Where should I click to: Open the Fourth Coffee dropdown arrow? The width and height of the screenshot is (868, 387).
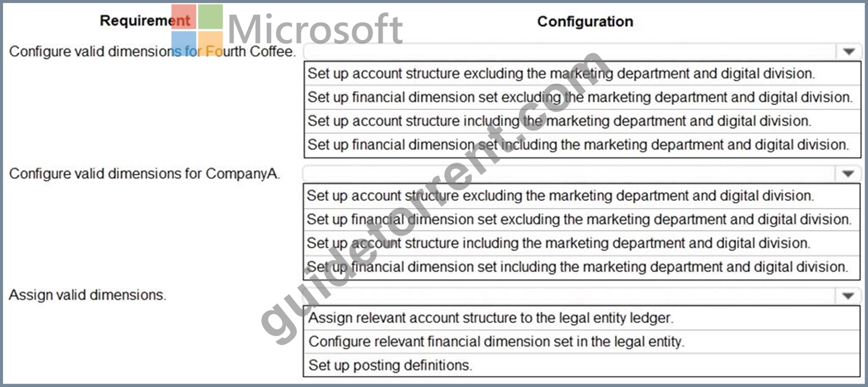(x=848, y=51)
